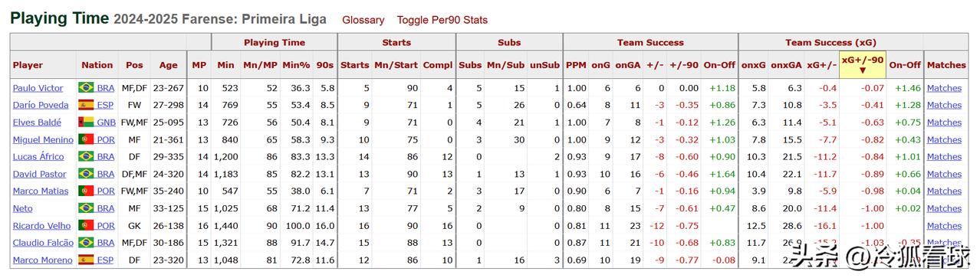Screen dimensions: 980x278
Task: Sort by the Player column header
Action: [28, 65]
